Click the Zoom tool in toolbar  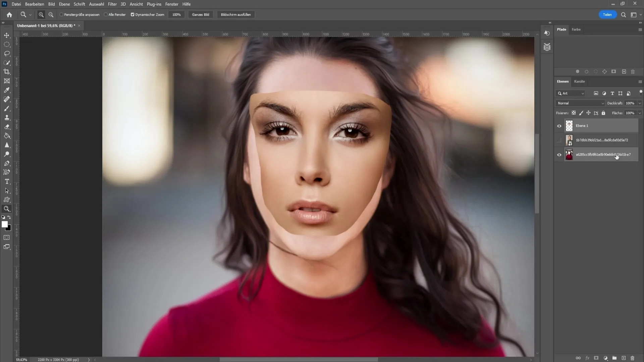click(x=7, y=209)
